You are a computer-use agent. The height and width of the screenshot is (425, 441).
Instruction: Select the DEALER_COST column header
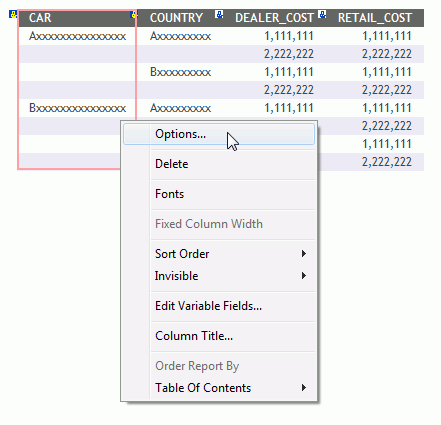pyautogui.click(x=274, y=18)
